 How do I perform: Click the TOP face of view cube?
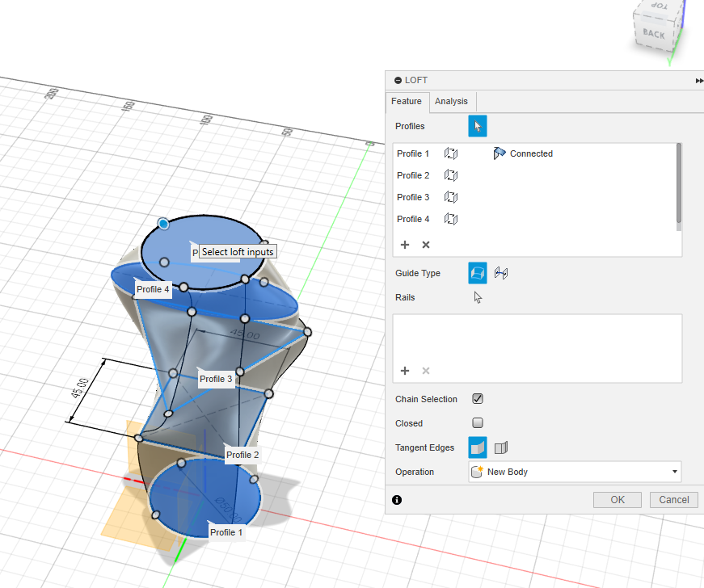click(660, 6)
